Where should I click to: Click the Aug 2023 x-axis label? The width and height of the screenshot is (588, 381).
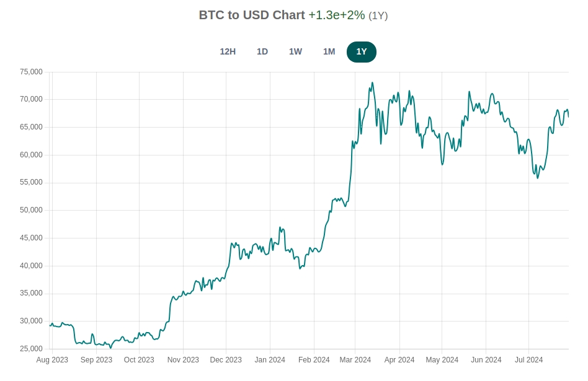coord(52,360)
